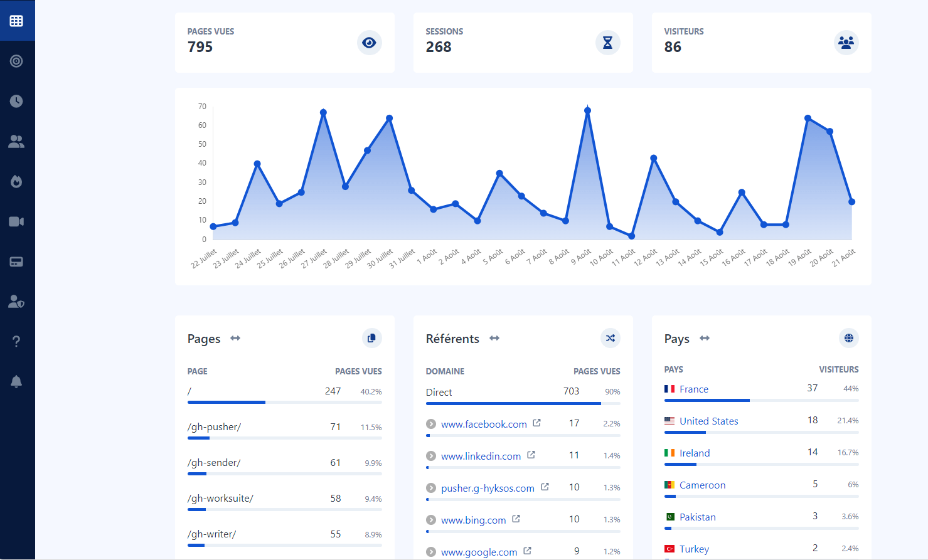Open external link icon beside pusher.g-hyksos.com
928x560 pixels.
545,487
